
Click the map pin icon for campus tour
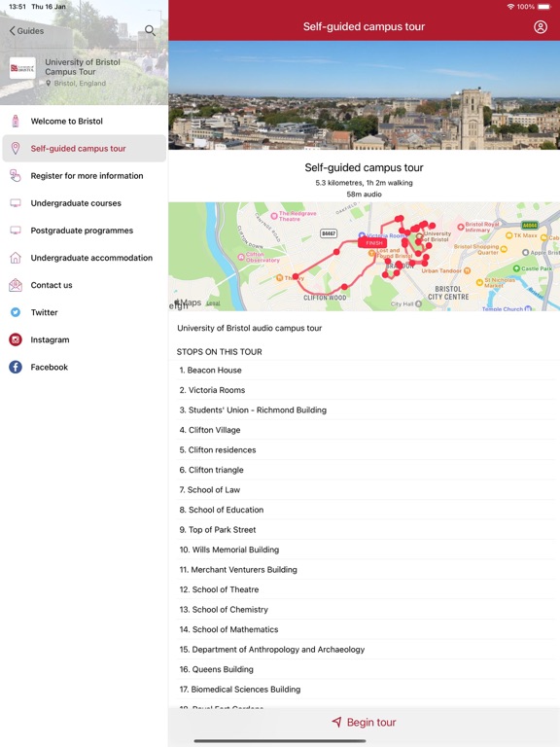(x=16, y=148)
